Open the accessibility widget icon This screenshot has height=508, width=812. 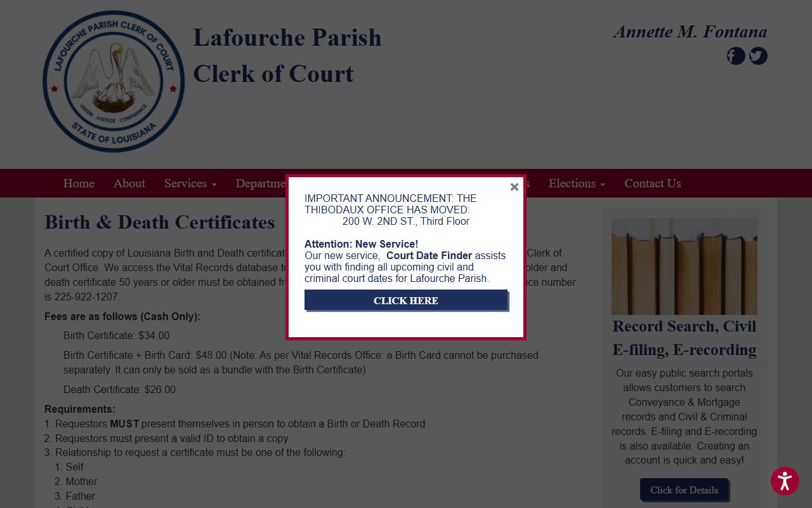coord(785,481)
